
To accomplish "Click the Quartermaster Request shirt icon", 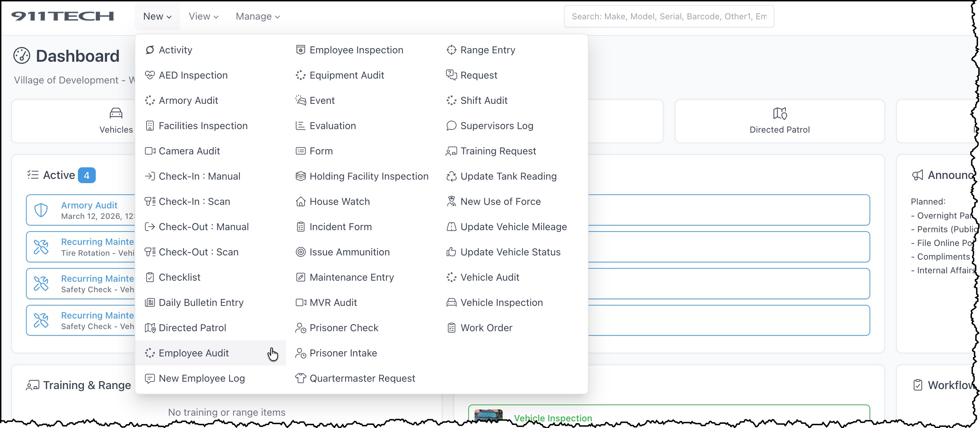I will [x=300, y=378].
